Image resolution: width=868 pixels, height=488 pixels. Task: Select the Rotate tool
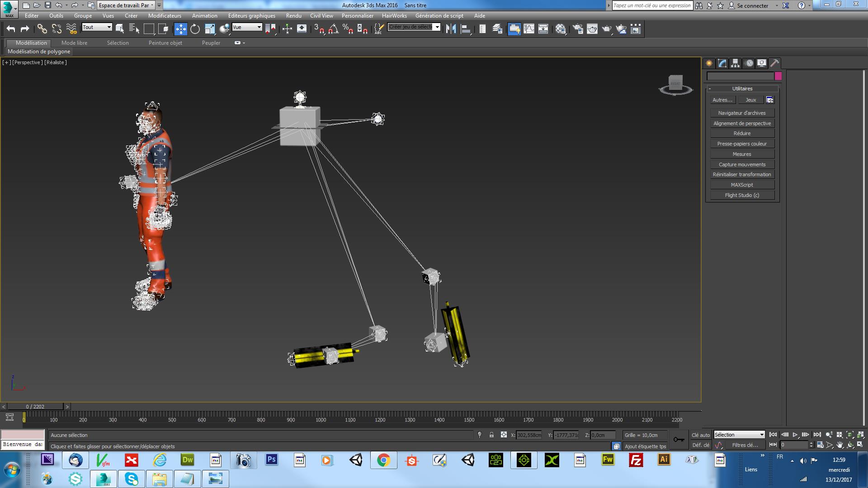point(195,29)
